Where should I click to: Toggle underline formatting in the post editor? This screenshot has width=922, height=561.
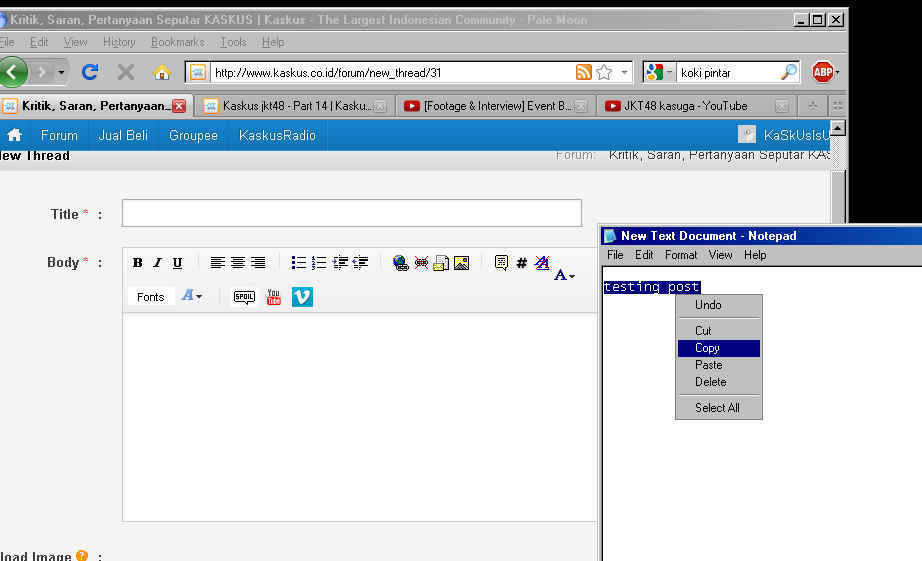(x=177, y=263)
